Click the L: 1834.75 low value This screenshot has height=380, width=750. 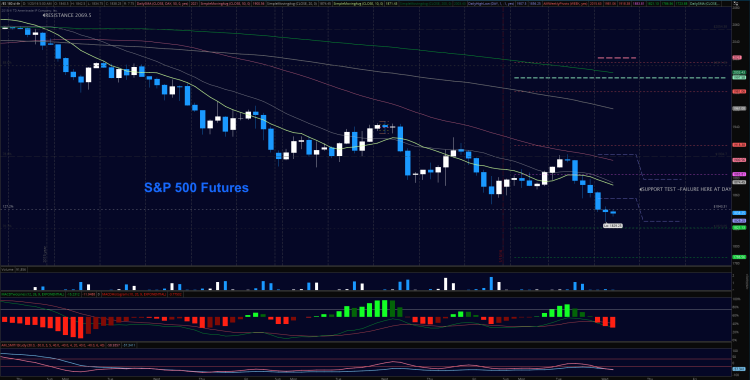[x=95, y=3]
